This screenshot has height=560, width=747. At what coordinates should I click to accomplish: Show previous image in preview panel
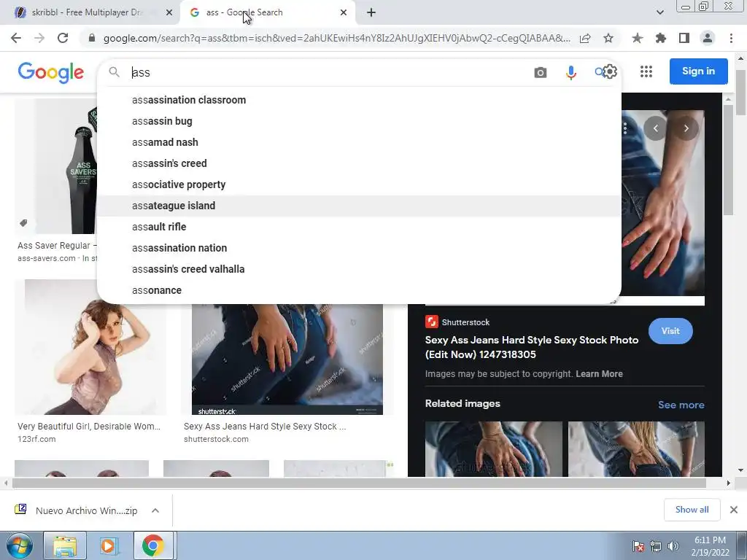[656, 128]
